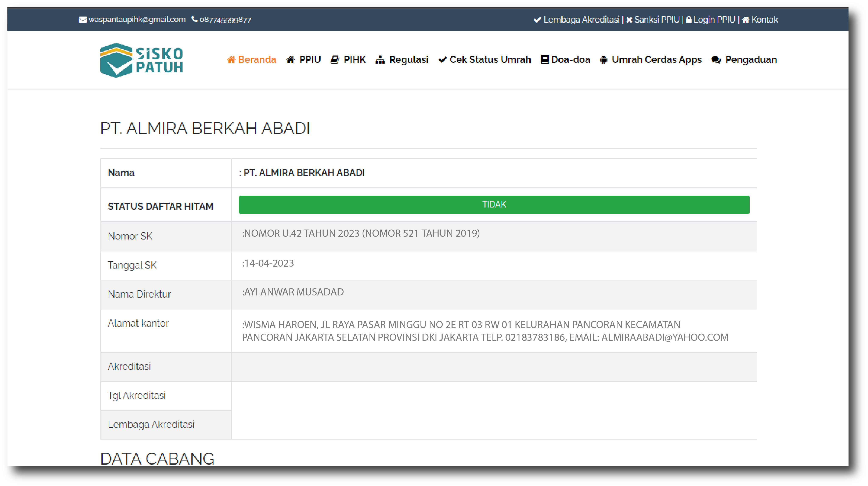The image size is (868, 486).
Task: Click the envelope email icon
Action: click(83, 19)
